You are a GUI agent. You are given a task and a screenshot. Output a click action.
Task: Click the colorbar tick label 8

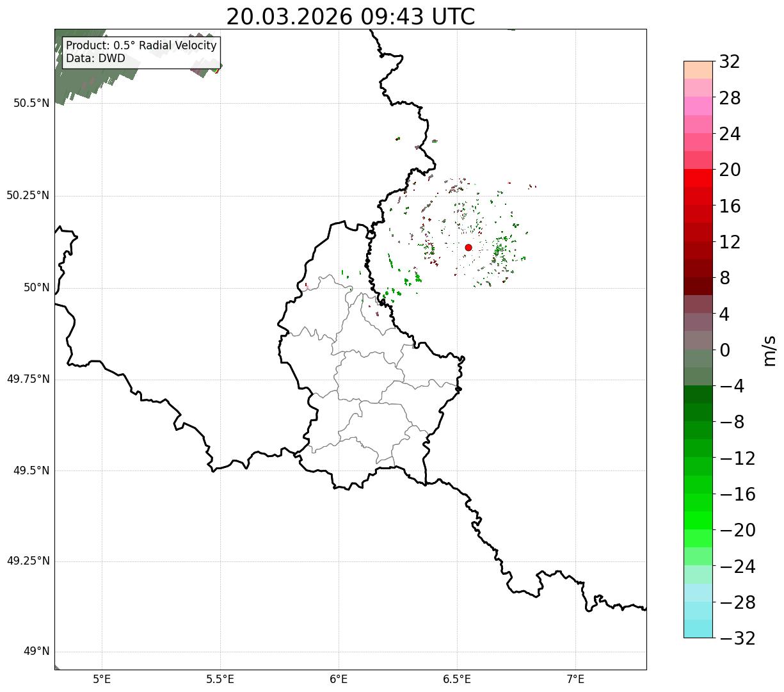pos(724,278)
